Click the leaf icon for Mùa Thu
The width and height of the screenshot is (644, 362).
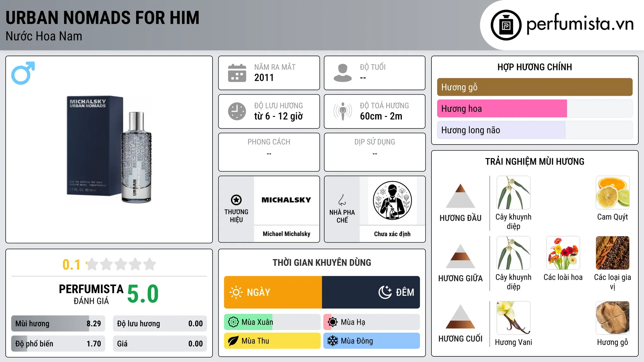(x=233, y=341)
